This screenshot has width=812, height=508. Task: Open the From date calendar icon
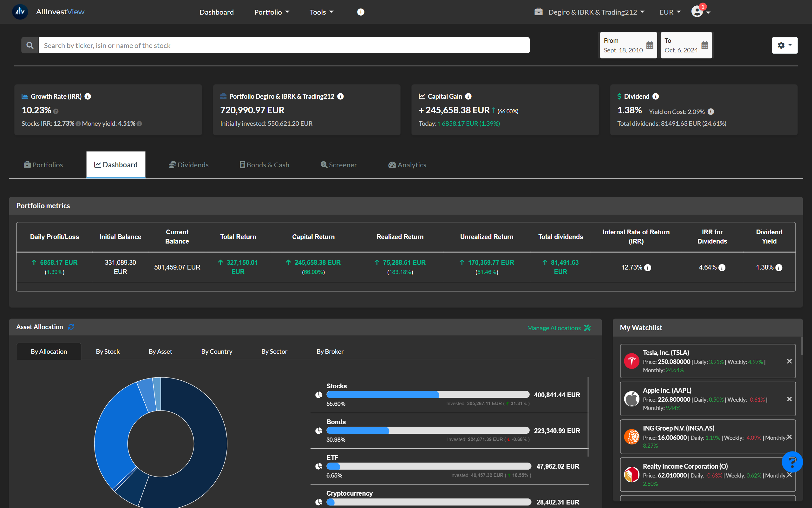pos(650,45)
